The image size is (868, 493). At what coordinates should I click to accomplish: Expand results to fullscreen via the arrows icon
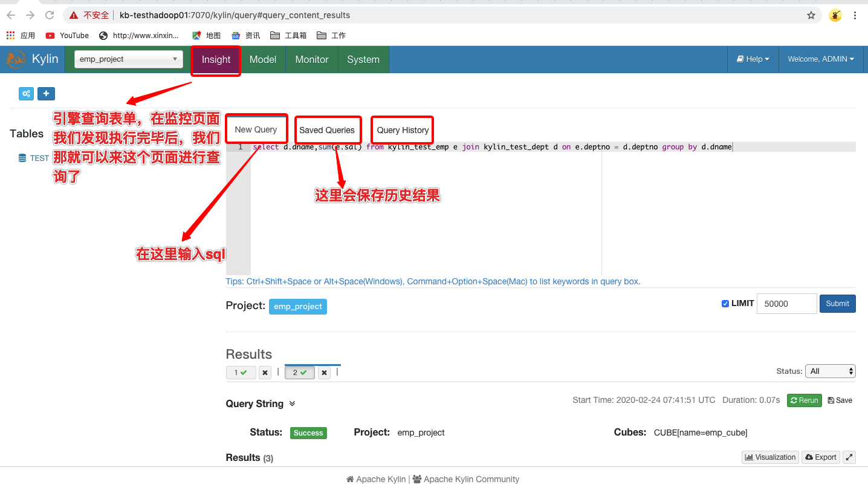pos(849,457)
